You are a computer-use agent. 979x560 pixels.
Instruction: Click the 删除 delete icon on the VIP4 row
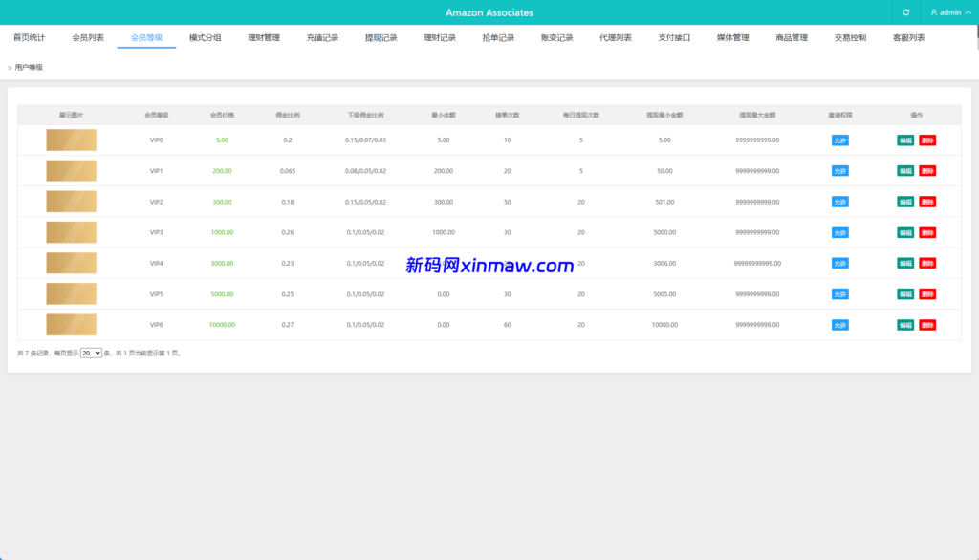(x=927, y=263)
